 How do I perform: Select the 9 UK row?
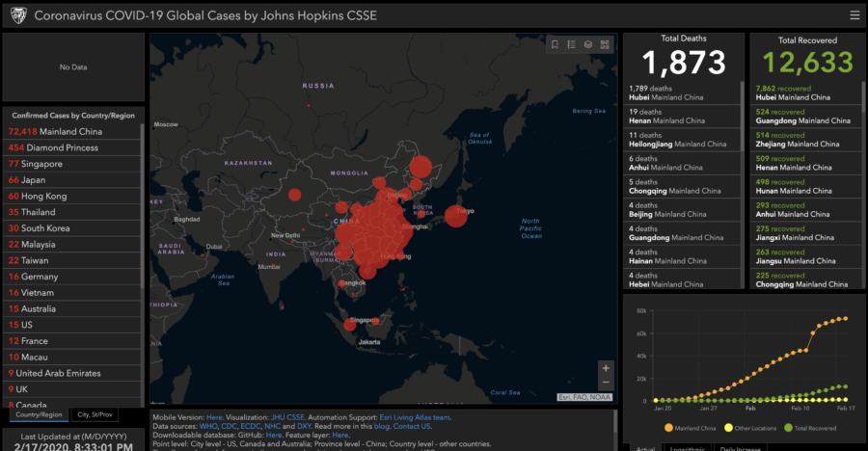click(x=73, y=389)
